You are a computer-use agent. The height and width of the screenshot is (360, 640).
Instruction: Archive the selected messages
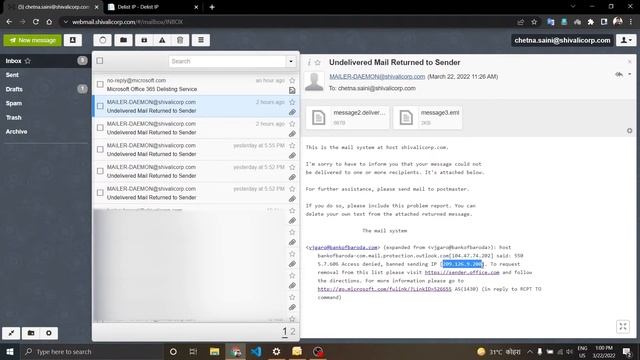tap(144, 40)
